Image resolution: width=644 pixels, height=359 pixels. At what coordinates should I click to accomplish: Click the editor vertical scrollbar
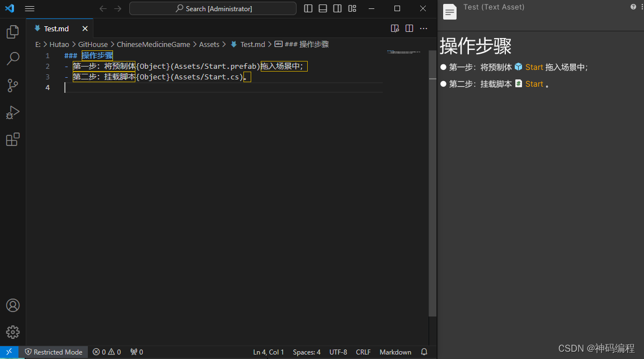(x=433, y=183)
